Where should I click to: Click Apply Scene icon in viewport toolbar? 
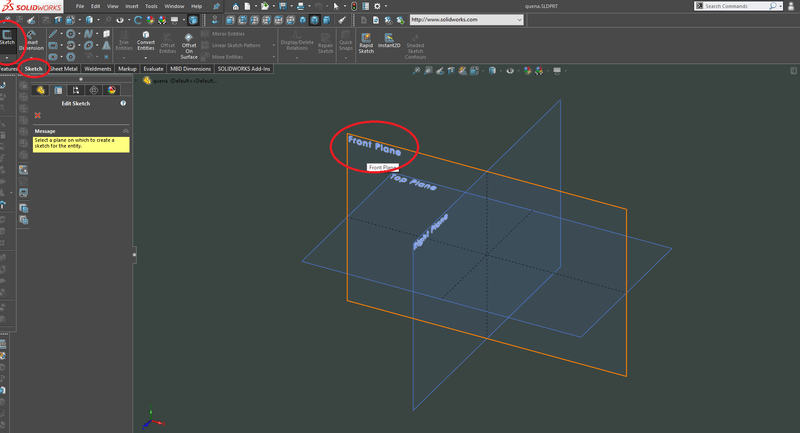point(539,71)
